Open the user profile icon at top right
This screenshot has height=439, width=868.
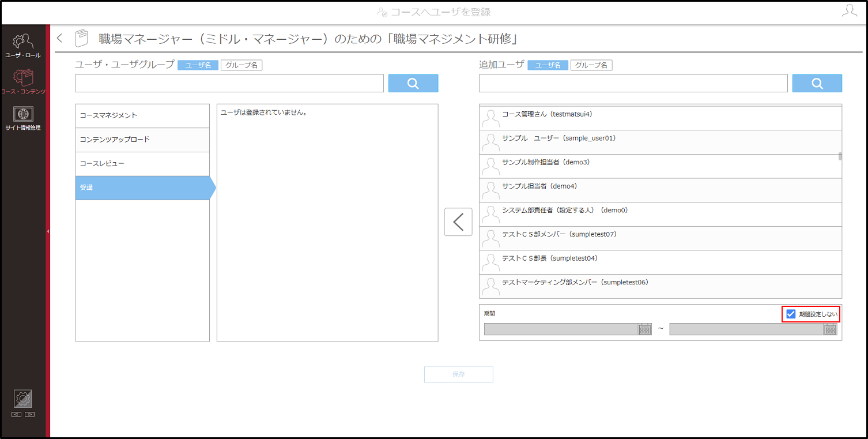click(x=849, y=11)
